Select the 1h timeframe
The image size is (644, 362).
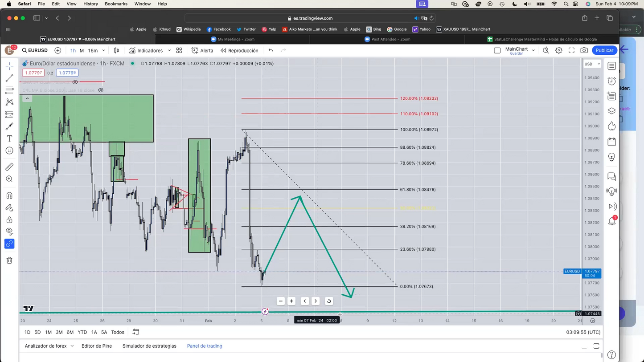pyautogui.click(x=73, y=50)
